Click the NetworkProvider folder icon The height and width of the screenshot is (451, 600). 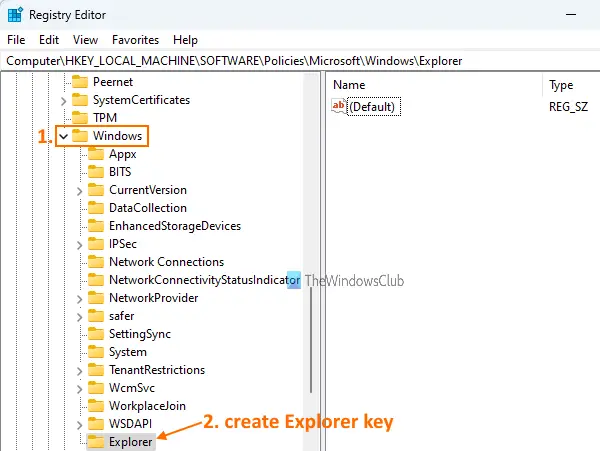tap(96, 298)
